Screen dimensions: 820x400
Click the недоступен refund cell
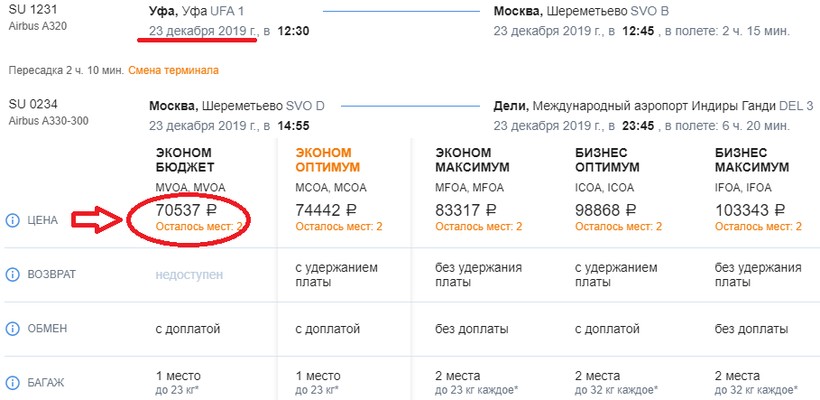[x=189, y=274]
